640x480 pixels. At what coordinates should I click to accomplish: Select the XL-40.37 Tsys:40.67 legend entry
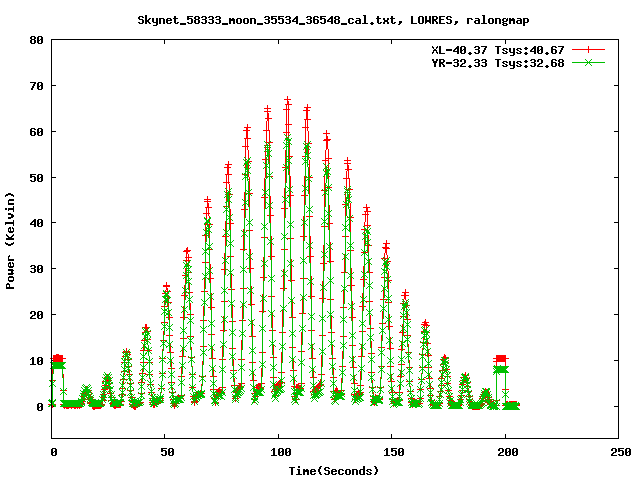tap(498, 50)
